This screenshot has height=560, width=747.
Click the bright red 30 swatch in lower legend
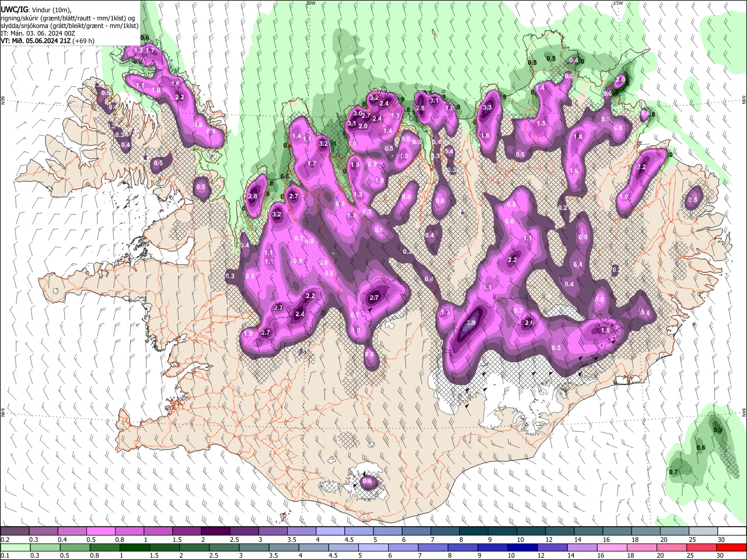732,547
